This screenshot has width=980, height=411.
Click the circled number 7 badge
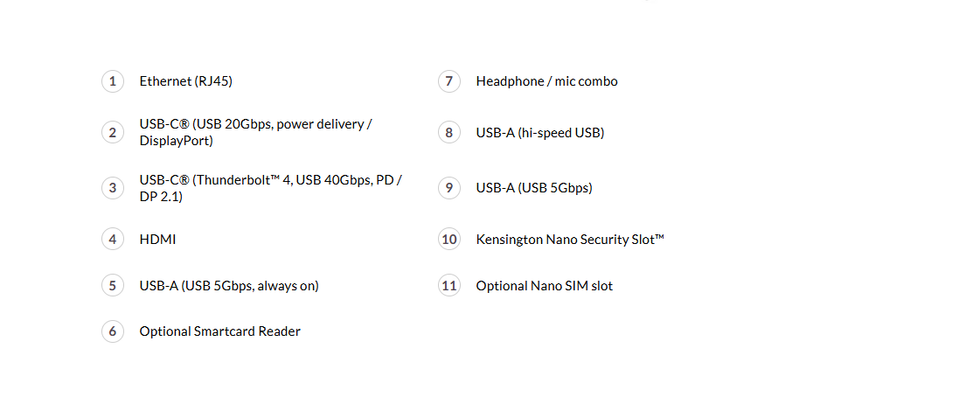pos(448,81)
